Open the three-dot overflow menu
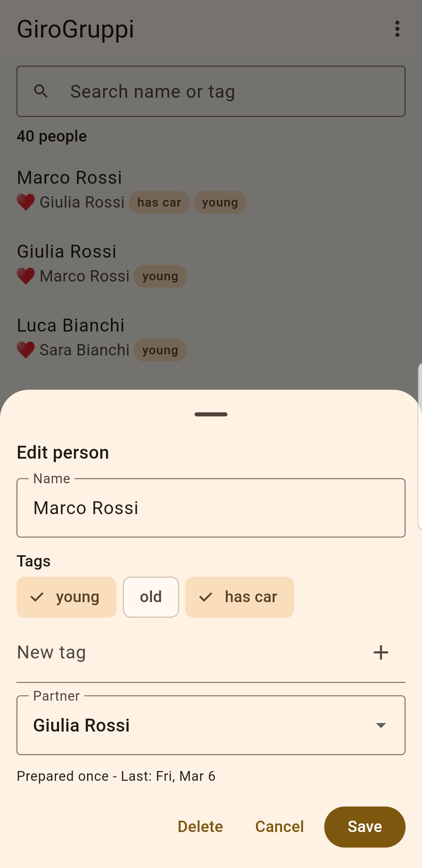 point(397,29)
